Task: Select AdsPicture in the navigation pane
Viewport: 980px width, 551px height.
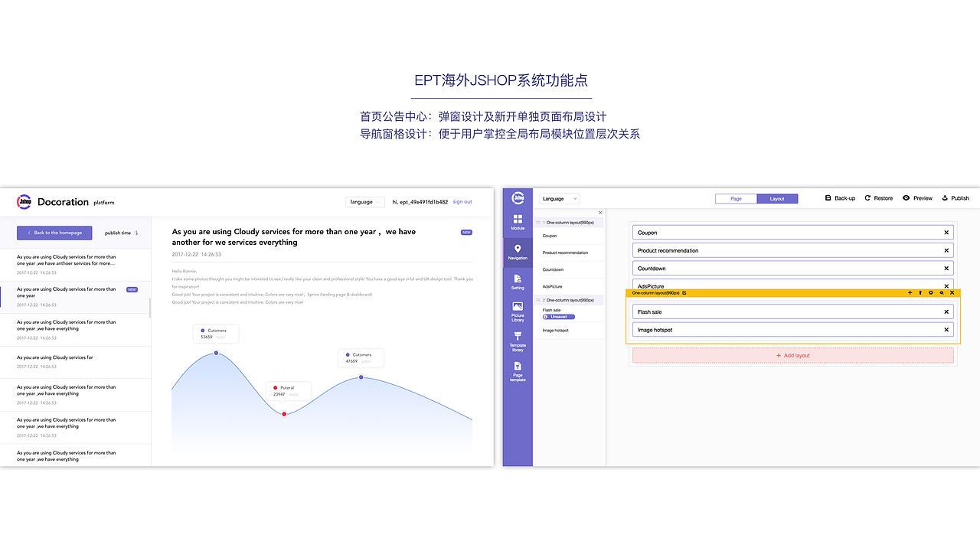Action: 552,286
